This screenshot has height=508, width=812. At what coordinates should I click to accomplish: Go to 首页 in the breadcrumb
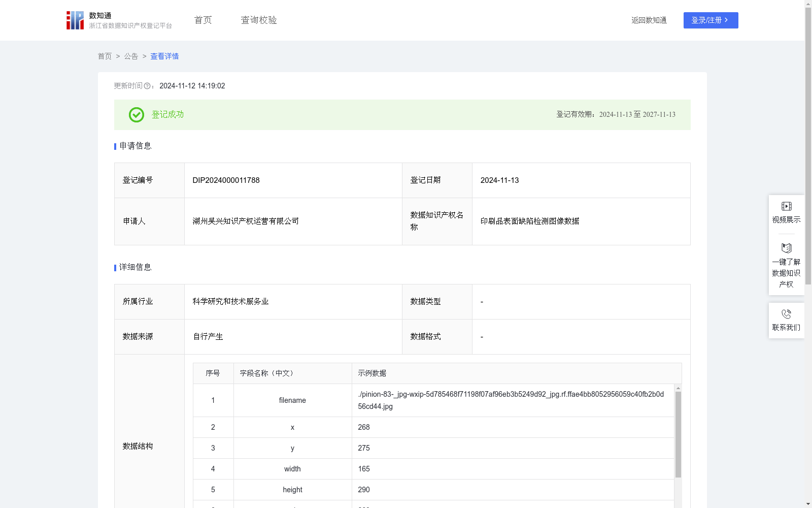[105, 56]
